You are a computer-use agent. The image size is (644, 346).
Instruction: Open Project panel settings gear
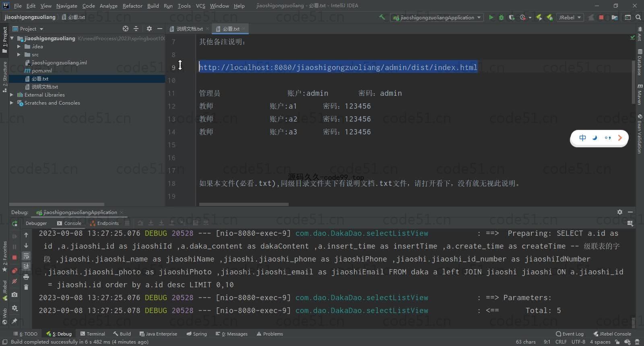149,29
